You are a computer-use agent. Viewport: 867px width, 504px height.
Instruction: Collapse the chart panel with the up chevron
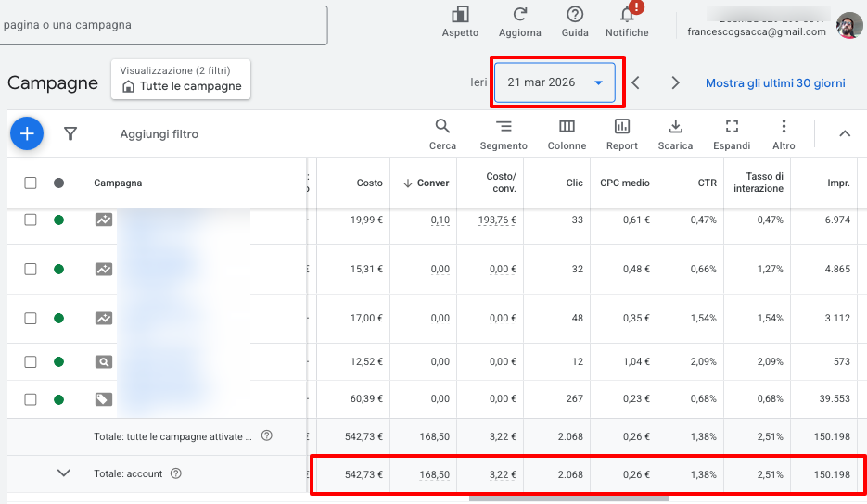coord(845,134)
